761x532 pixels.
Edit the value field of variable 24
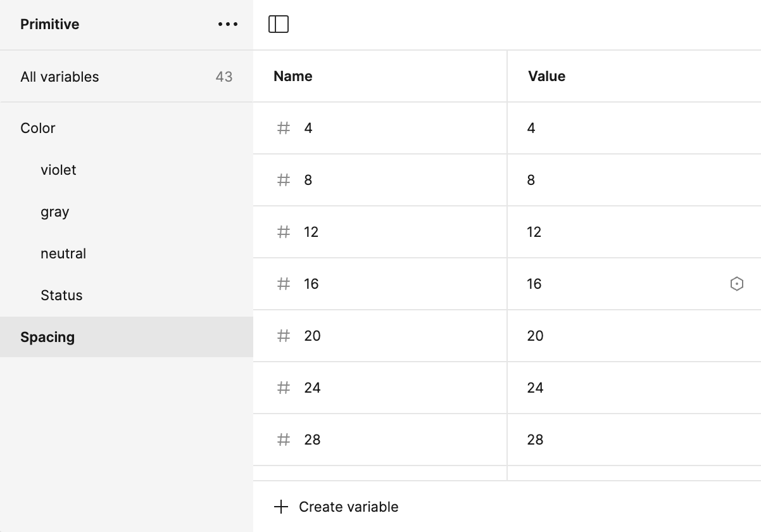[535, 388]
